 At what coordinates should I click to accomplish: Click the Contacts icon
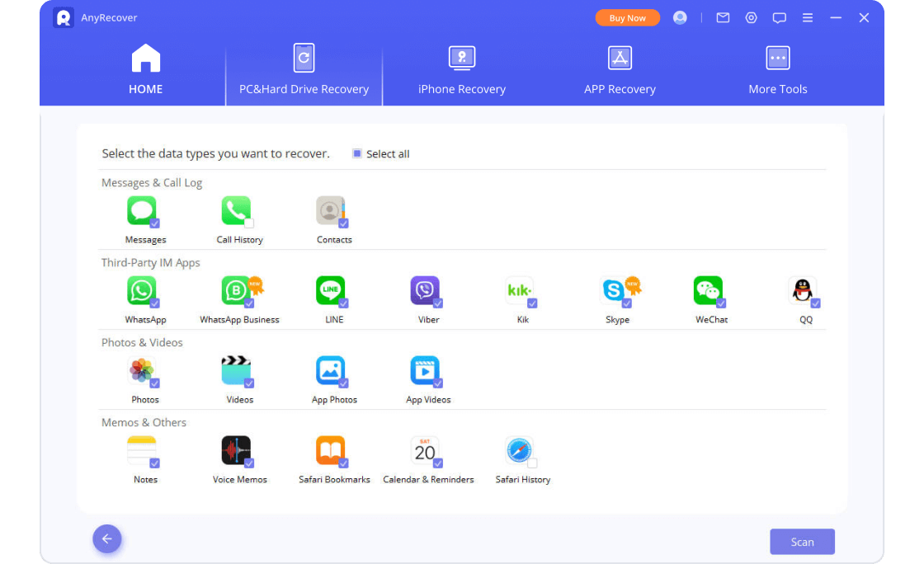[x=330, y=210]
